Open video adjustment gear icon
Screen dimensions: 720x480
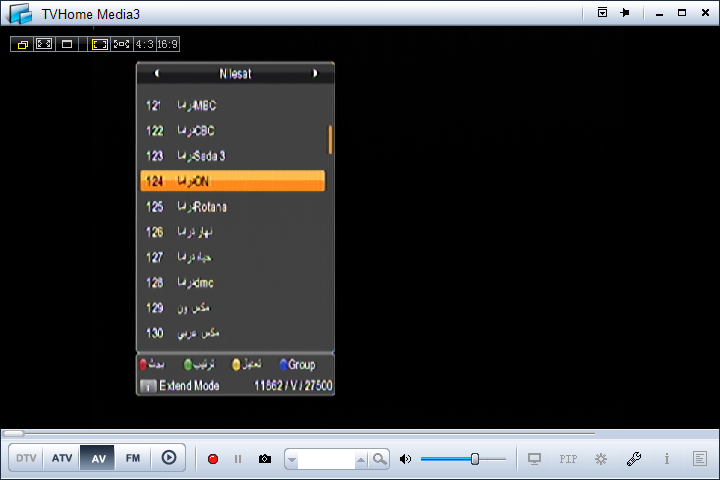(601, 459)
